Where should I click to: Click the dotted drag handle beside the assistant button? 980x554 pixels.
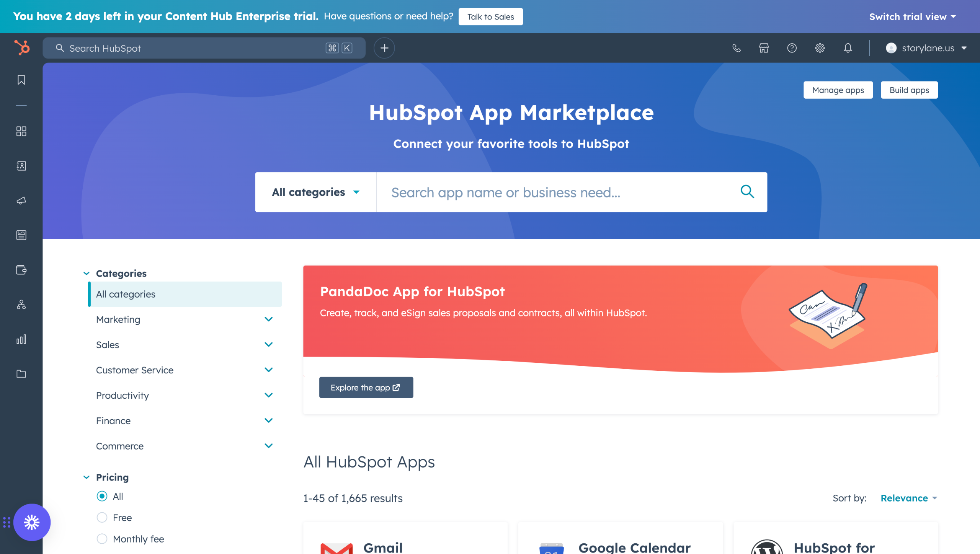pyautogui.click(x=7, y=522)
